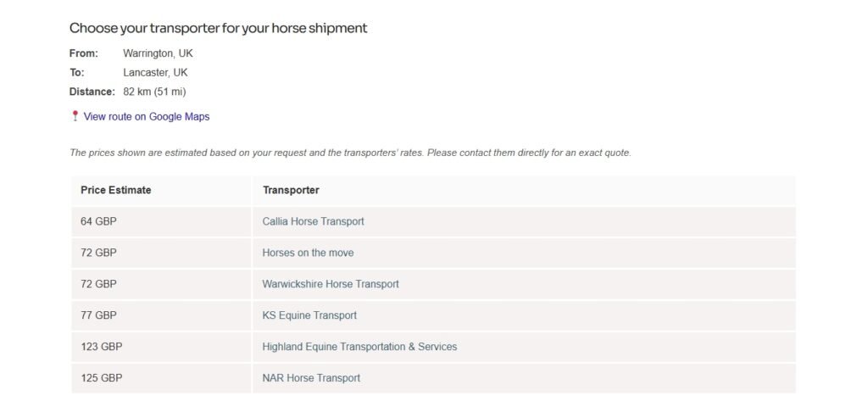Click the Transporter column header
This screenshot has width=868, height=418.
point(291,190)
